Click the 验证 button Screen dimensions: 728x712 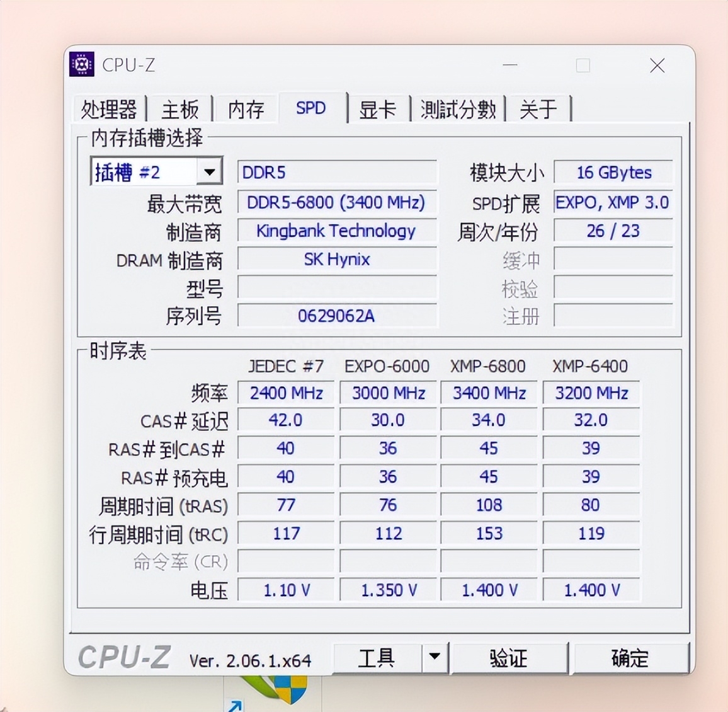point(509,658)
